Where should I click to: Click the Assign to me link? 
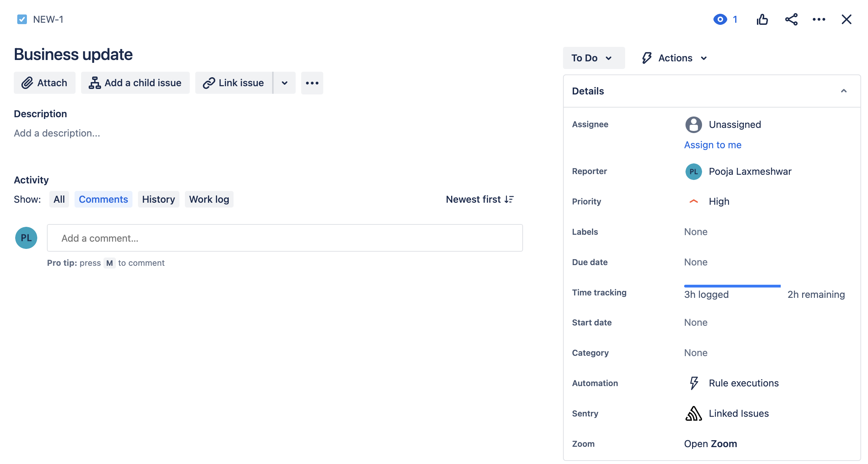[x=712, y=145]
